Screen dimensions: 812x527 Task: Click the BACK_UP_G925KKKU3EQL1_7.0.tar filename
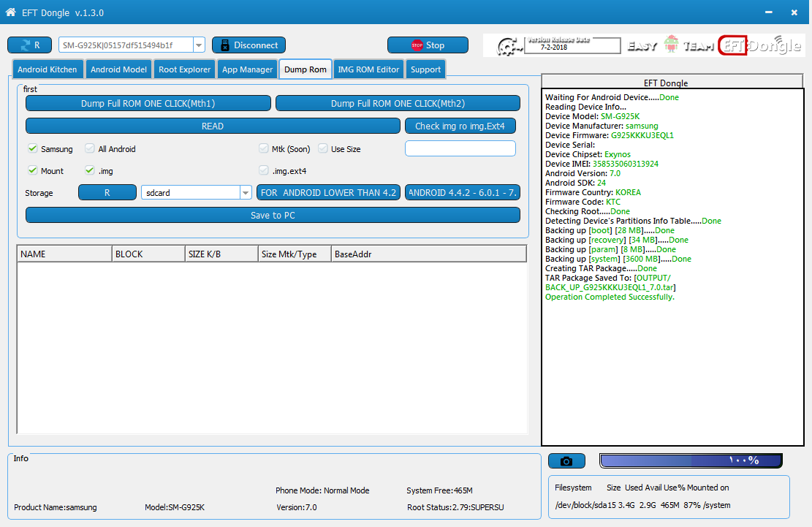click(610, 287)
